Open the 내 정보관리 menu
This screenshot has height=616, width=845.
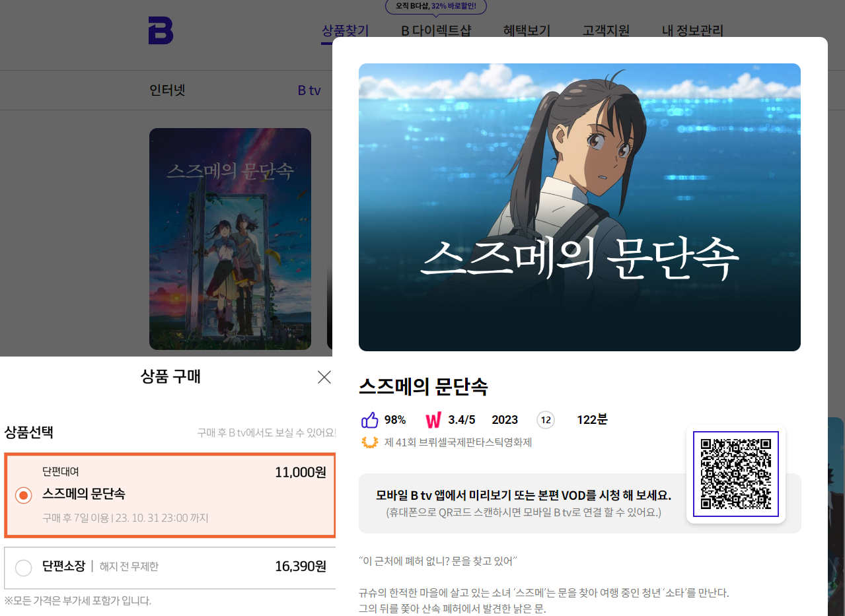692,30
